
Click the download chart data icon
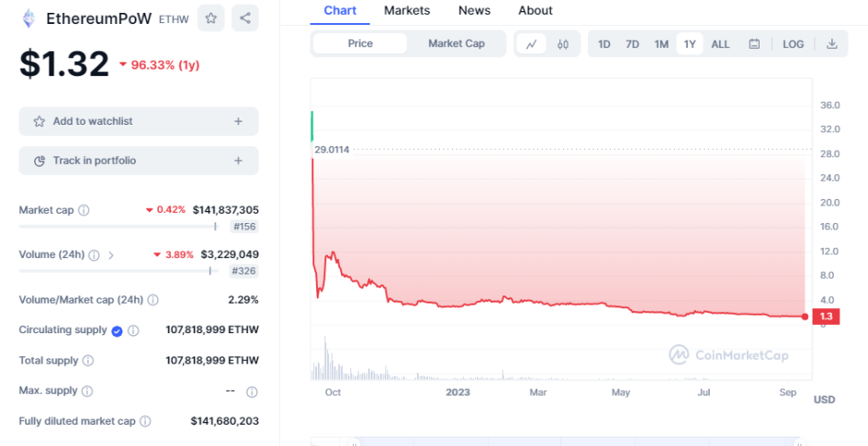831,44
